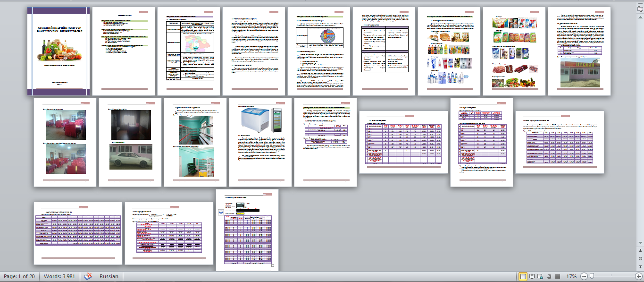Switch to Draft view
The width and height of the screenshot is (644, 282).
558,276
